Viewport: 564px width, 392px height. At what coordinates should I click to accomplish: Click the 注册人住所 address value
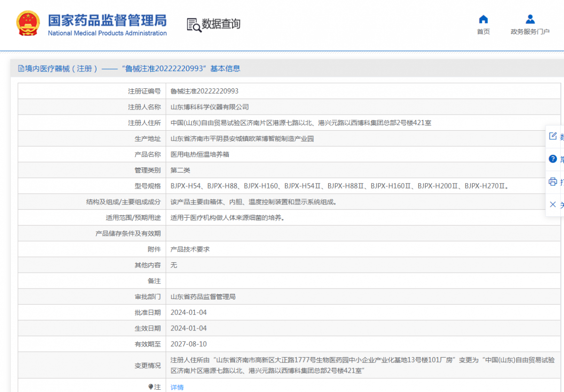301,123
